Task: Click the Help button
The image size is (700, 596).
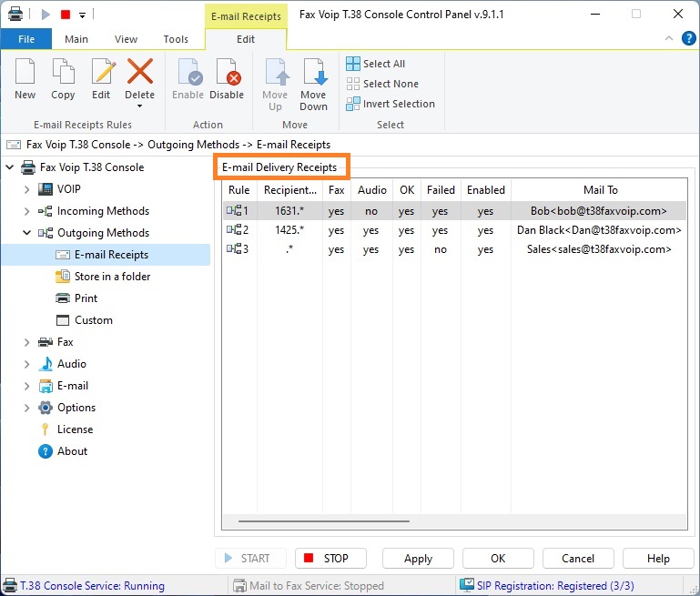Action: coord(658,559)
